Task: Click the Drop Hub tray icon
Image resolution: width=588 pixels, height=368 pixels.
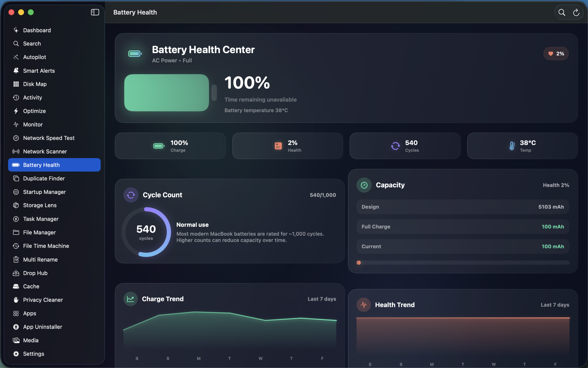Action: 16,273
